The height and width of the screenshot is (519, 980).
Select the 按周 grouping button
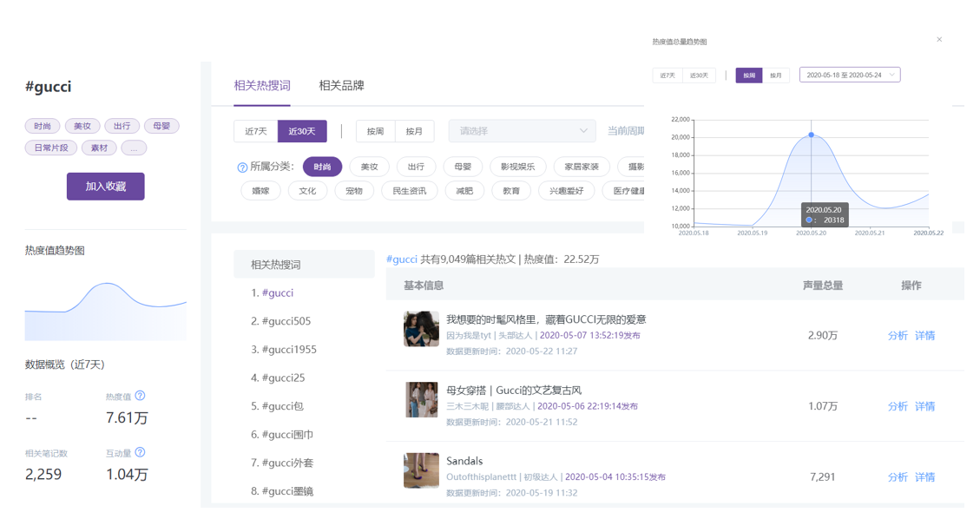(375, 131)
